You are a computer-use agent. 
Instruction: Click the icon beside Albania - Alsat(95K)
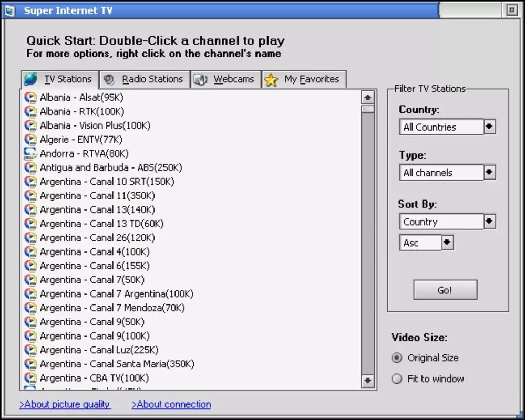coord(30,98)
